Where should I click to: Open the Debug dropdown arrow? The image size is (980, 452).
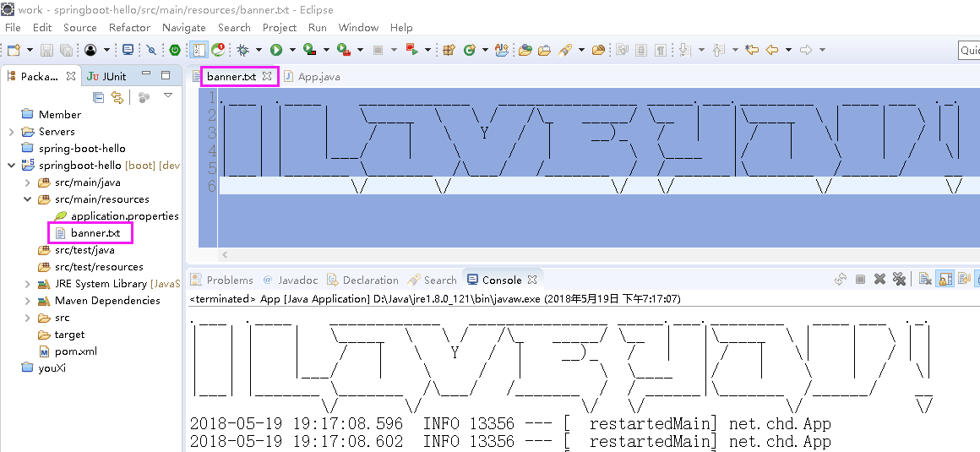pos(259,50)
